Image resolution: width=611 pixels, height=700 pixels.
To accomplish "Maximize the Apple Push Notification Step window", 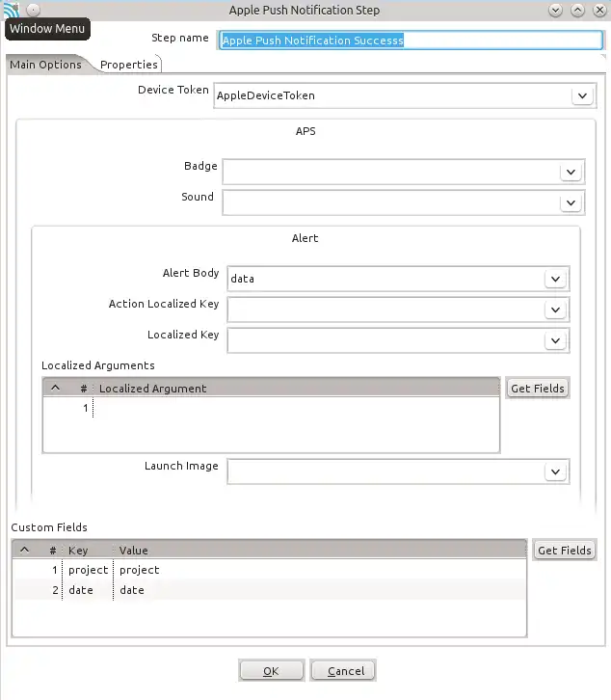I will click(577, 10).
